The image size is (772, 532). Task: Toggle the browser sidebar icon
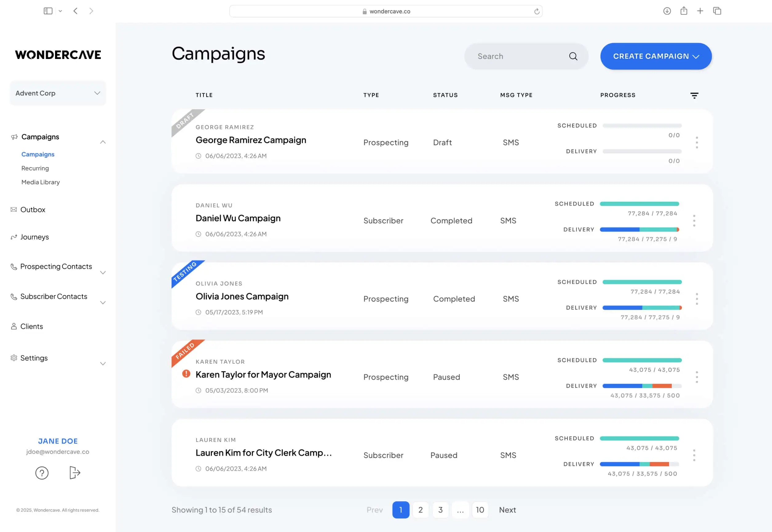point(48,11)
